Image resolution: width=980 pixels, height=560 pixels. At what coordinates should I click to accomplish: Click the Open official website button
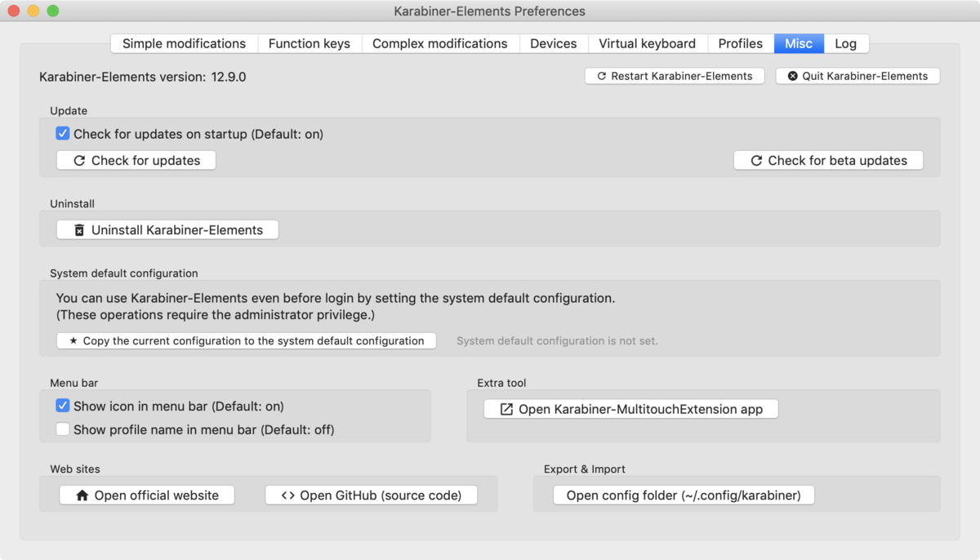pyautogui.click(x=147, y=496)
